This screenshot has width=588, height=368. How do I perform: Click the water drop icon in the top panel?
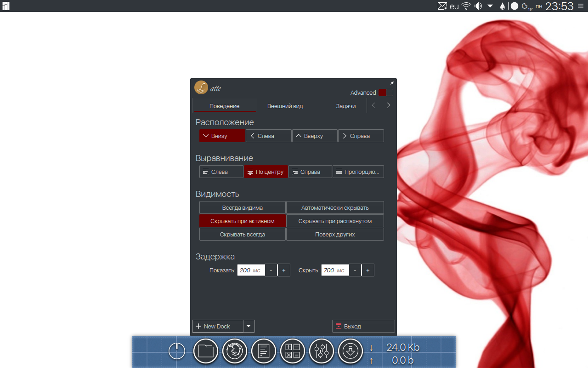point(503,6)
